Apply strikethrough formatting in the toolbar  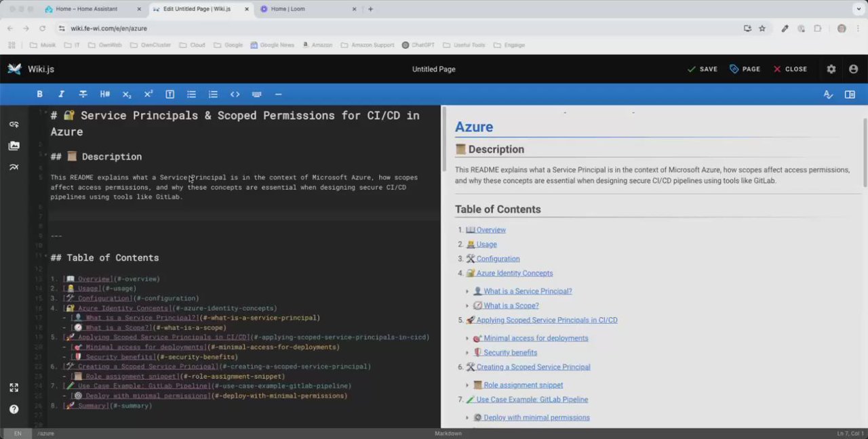[83, 94]
